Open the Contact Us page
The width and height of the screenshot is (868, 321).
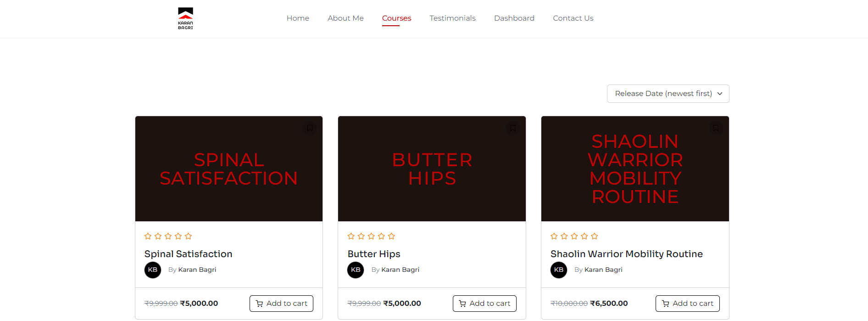coord(573,18)
